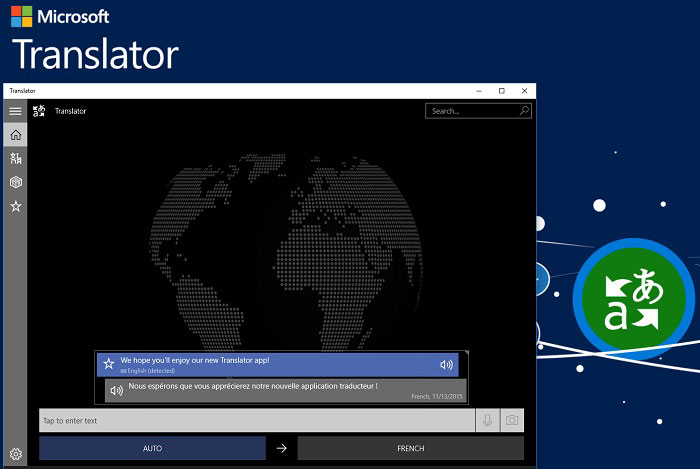
Task: Play audio of the French translation
Action: point(117,390)
